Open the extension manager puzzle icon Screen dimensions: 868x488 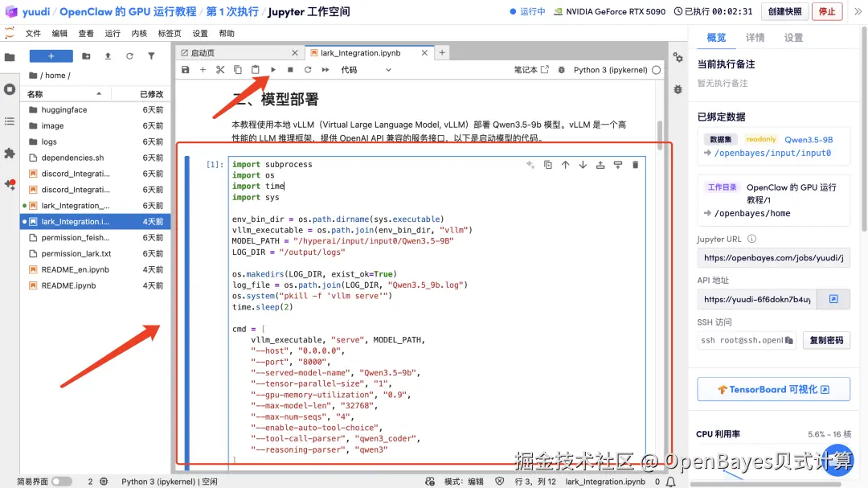(10, 153)
